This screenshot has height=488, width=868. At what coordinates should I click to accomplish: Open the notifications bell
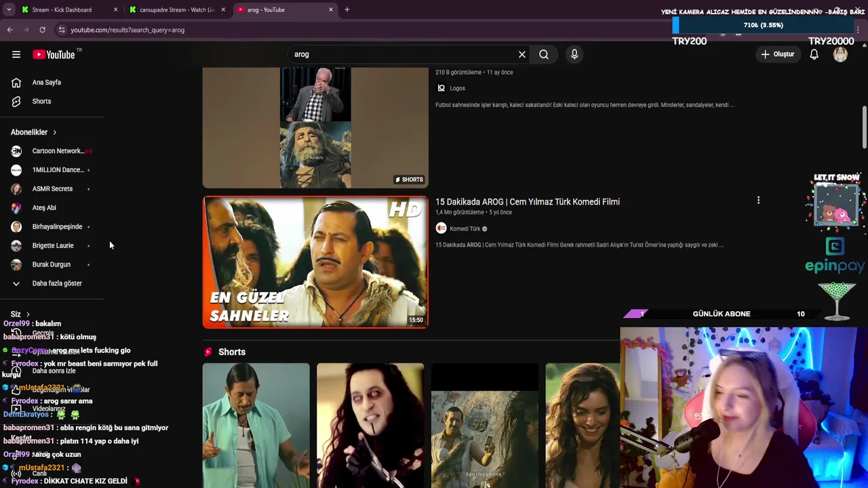tap(814, 54)
